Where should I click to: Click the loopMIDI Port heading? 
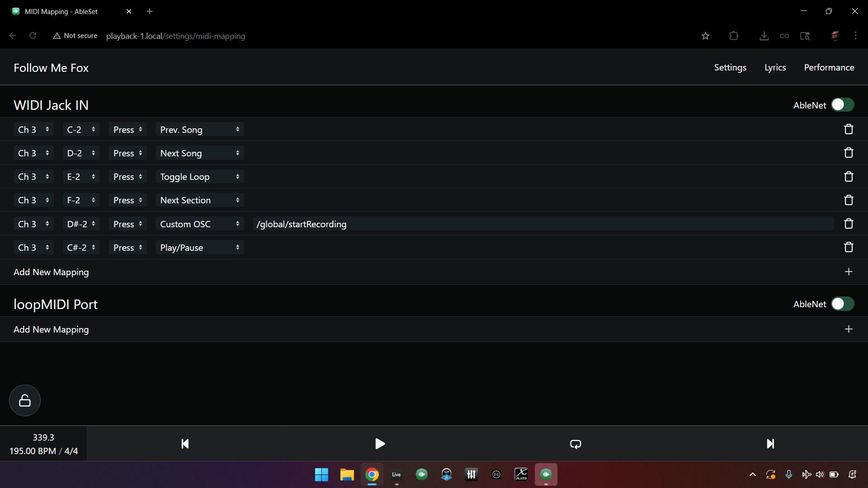click(x=56, y=304)
